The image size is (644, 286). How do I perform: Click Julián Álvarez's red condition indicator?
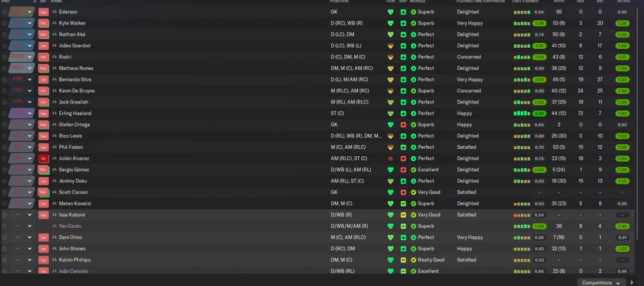coord(390,158)
